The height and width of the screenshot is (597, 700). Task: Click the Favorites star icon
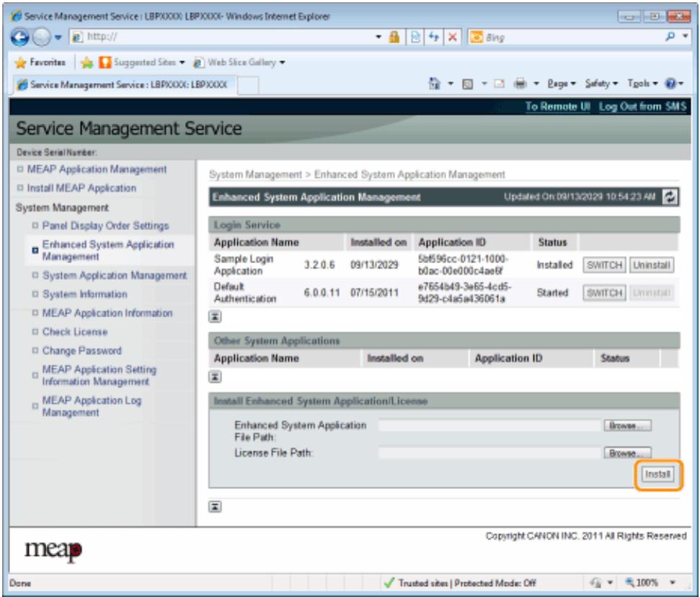pos(20,63)
